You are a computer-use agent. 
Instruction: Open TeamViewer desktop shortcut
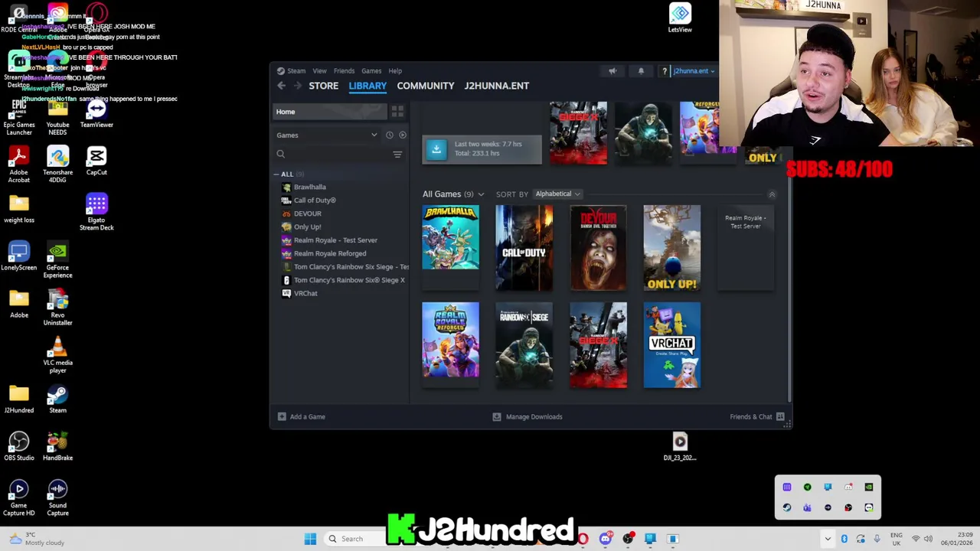(x=96, y=114)
